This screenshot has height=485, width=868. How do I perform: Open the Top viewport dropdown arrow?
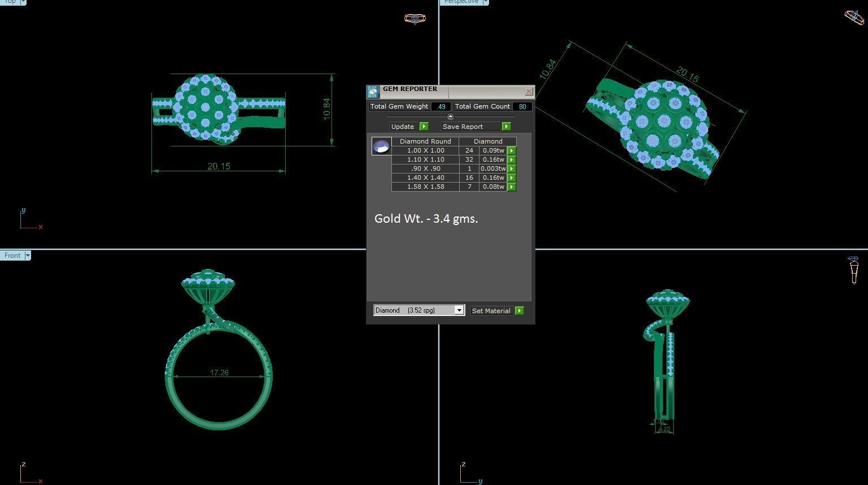[x=23, y=2]
